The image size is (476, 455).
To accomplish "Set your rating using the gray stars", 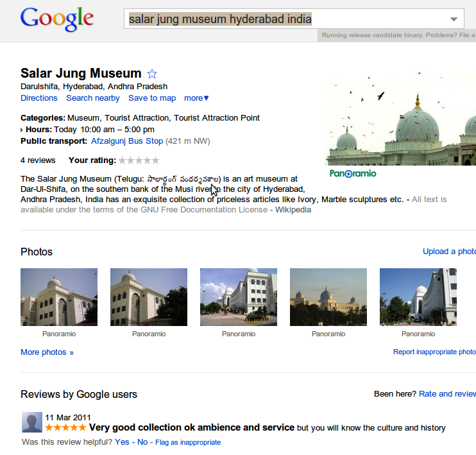I will 139,160.
